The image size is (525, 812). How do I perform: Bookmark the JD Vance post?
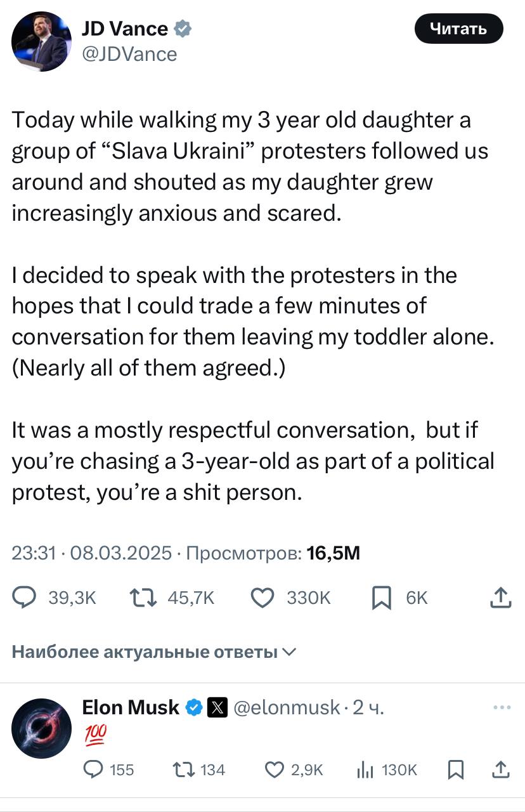(380, 598)
